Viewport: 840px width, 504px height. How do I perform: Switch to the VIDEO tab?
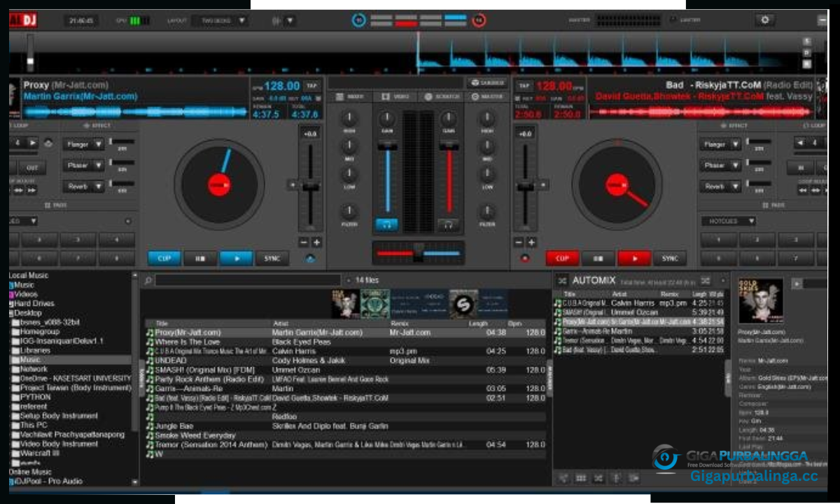tap(395, 97)
